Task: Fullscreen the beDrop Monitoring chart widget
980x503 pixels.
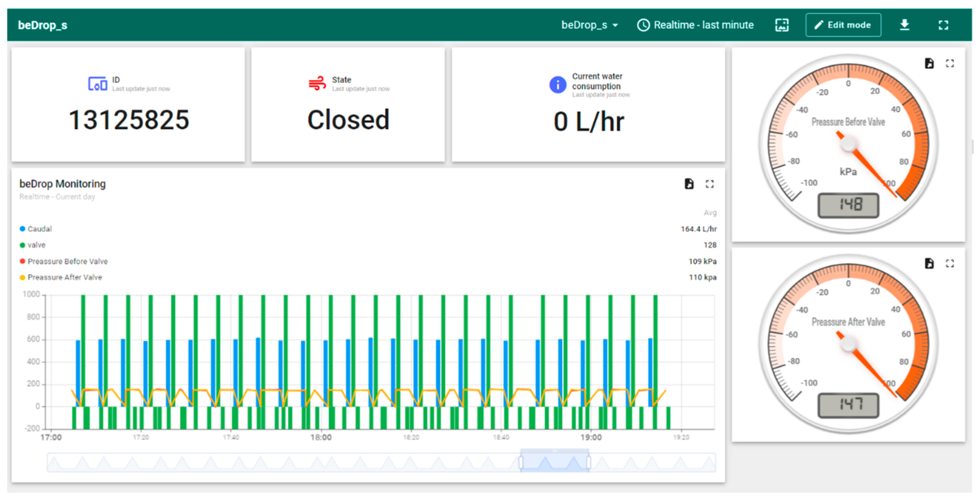Action: click(710, 184)
